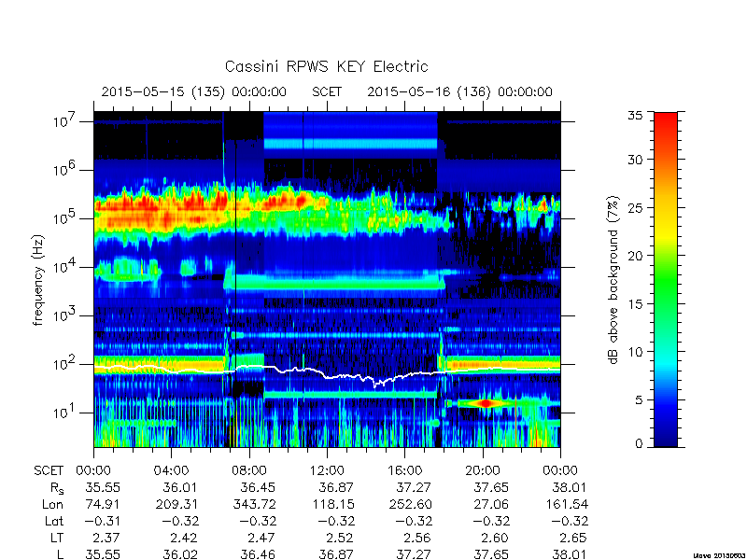Click the colorbar tick label 35
747x560 pixels.
[635, 115]
